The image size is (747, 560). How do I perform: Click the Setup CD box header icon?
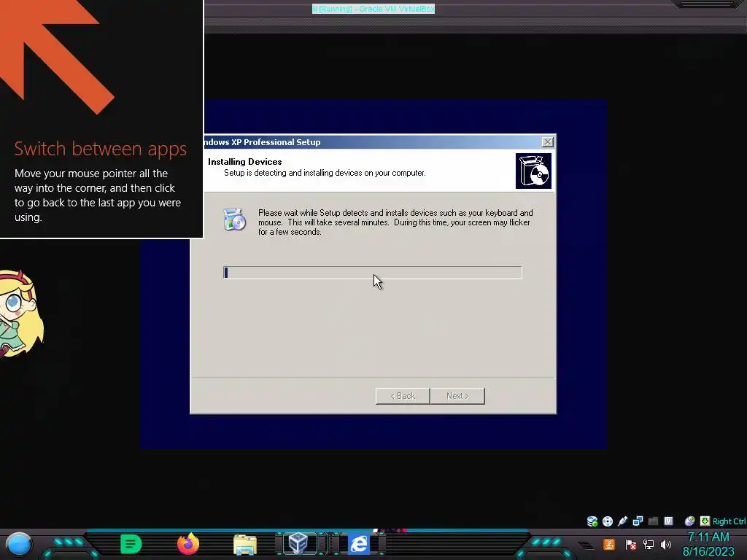(533, 171)
